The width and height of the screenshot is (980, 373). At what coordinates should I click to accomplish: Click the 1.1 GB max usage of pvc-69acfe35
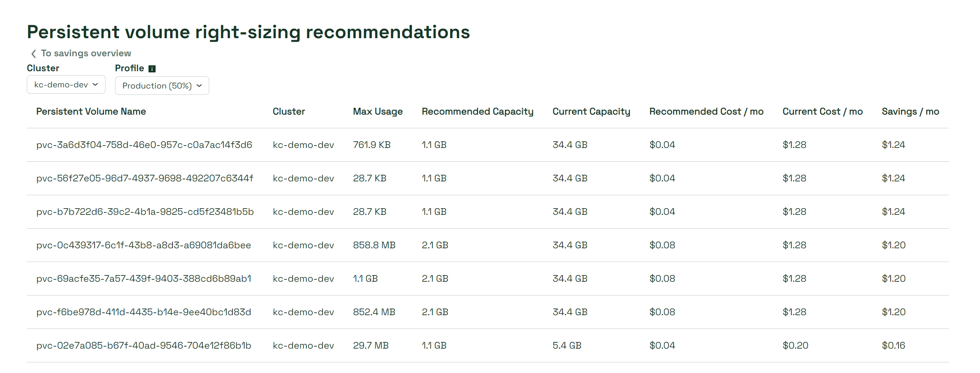[x=365, y=279]
